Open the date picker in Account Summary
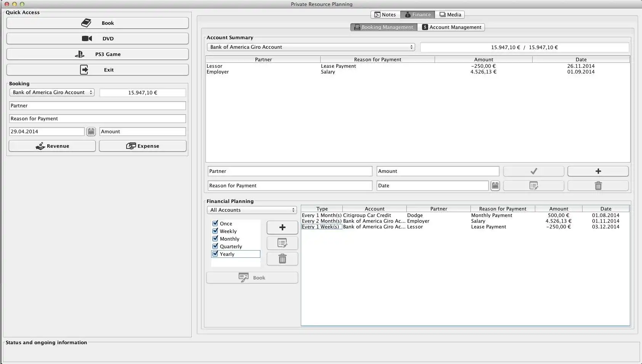The height and width of the screenshot is (364, 642). 495,186
